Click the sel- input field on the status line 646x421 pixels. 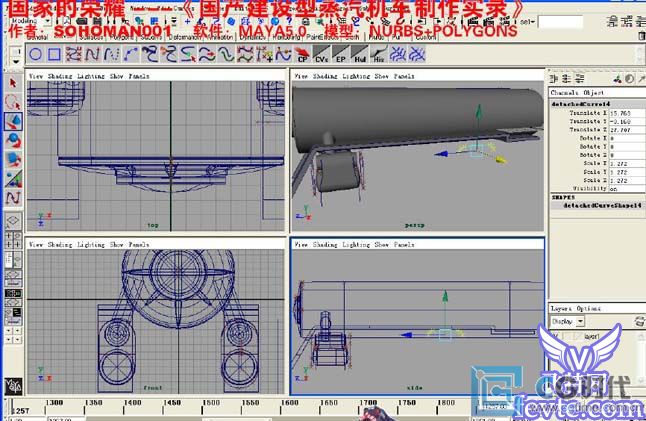tap(560, 22)
